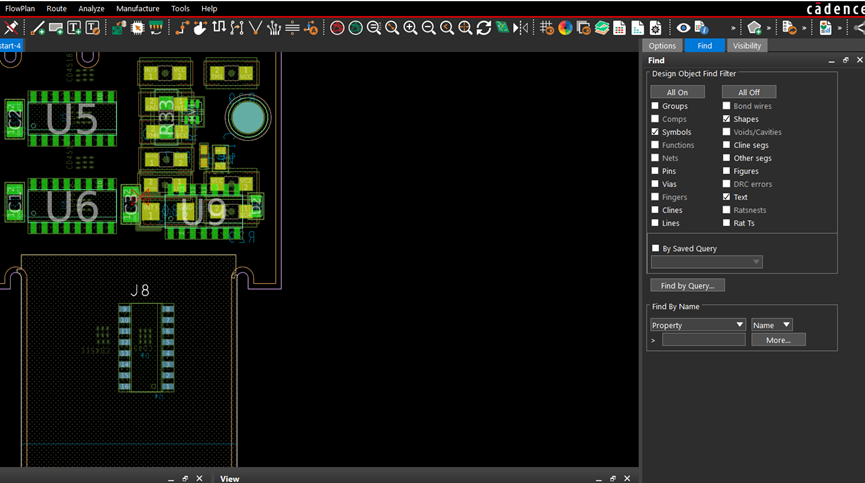Click the pushpin unfix icon in toolbar
This screenshot has height=483, width=865.
point(11,28)
